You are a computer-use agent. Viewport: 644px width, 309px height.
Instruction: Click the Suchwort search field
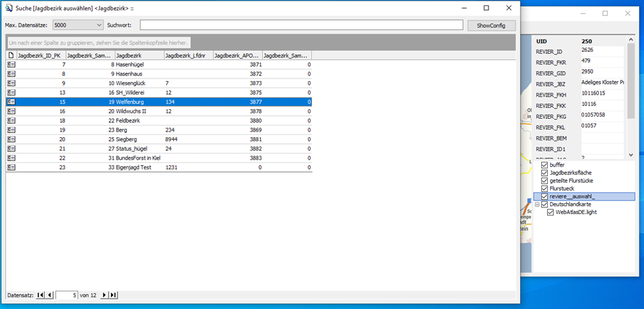click(x=301, y=25)
